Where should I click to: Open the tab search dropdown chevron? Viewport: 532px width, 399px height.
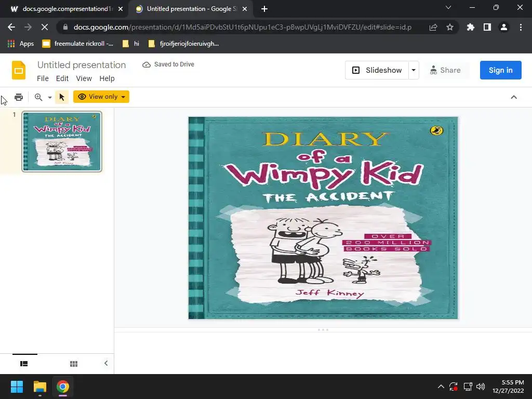tap(448, 7)
